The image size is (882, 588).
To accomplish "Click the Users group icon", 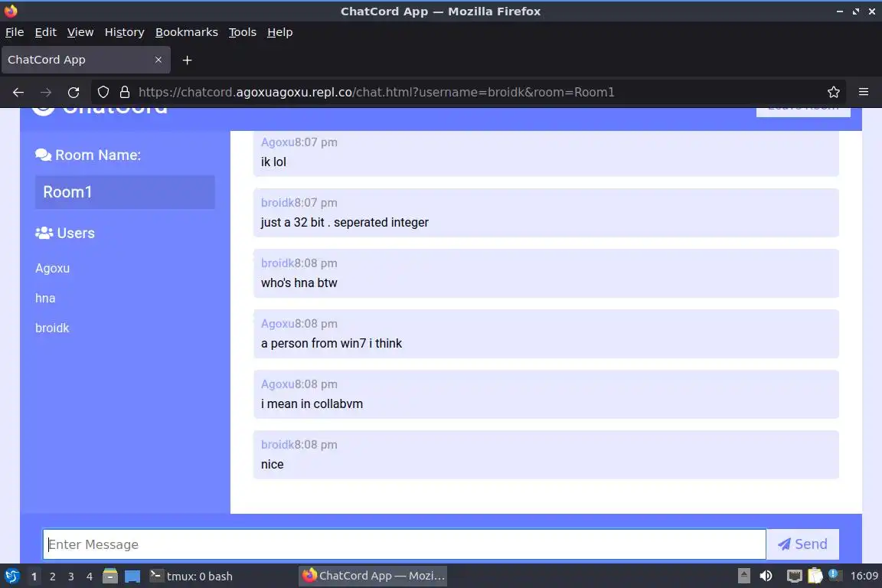I will click(x=44, y=233).
